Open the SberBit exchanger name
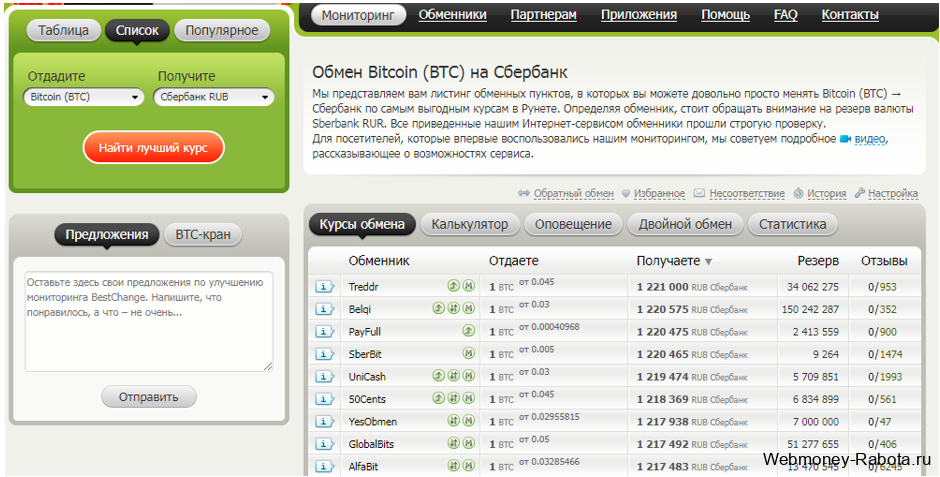Viewport: 940px width, 477px height. [x=365, y=354]
